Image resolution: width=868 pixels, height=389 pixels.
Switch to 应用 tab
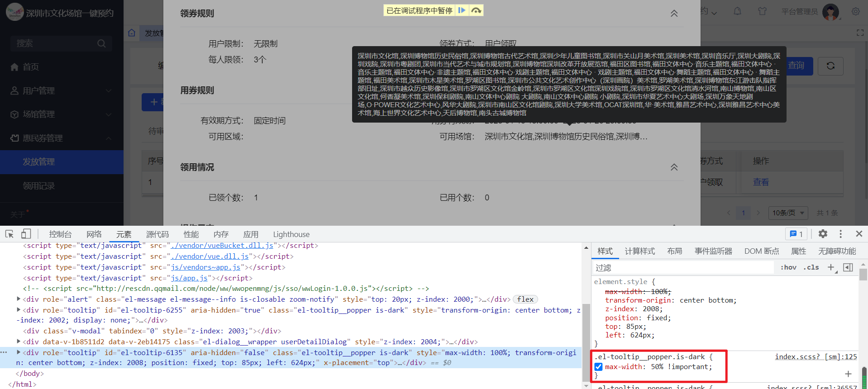[x=251, y=234]
